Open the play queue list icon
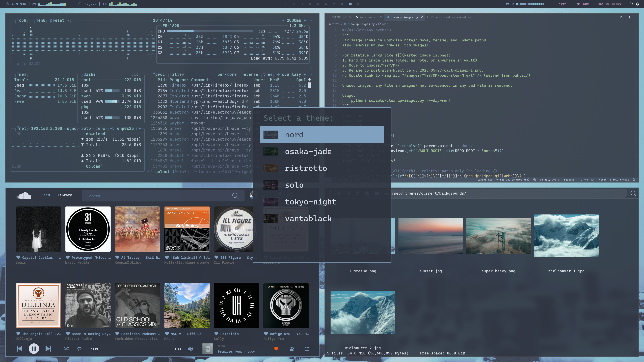644x362 pixels. [x=307, y=349]
